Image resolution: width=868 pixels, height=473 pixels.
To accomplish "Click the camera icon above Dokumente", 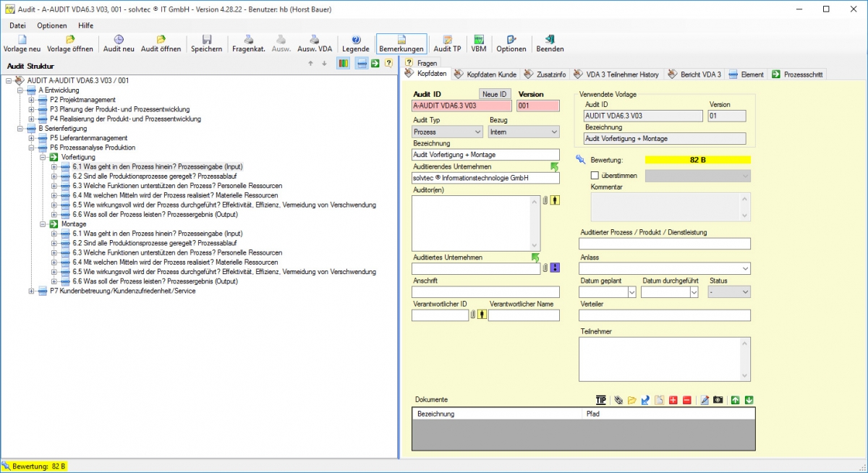I will 718,400.
